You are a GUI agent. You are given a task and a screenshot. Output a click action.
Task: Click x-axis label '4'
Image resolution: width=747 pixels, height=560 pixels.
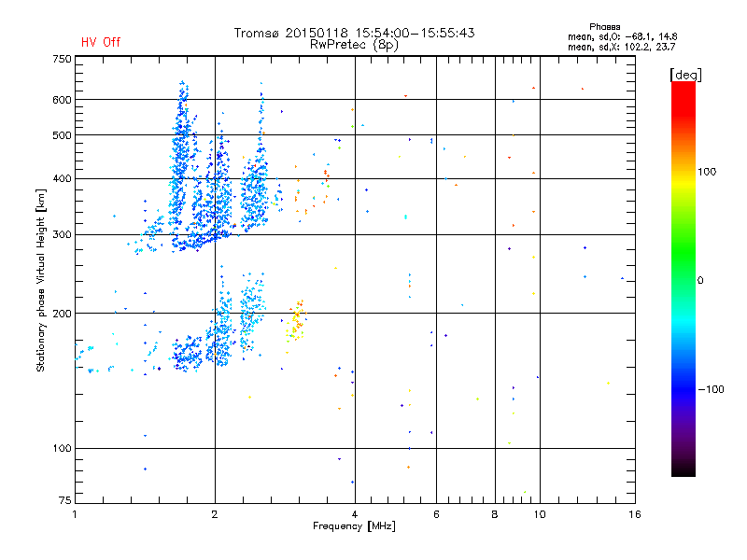[x=355, y=514]
